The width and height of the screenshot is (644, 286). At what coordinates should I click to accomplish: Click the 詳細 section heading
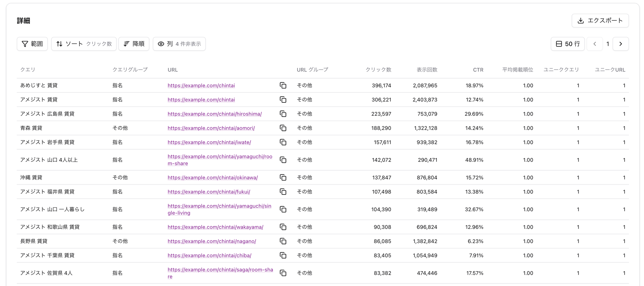(x=24, y=21)
